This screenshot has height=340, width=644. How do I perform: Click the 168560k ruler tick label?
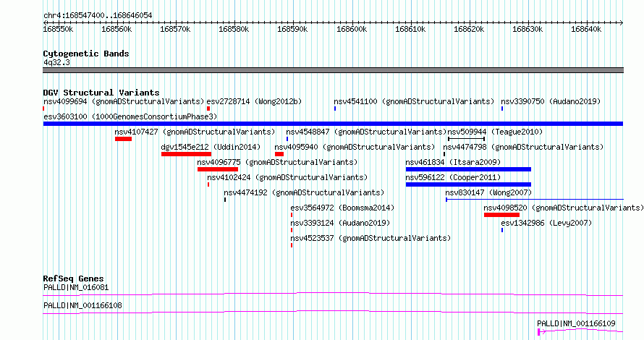pyautogui.click(x=116, y=29)
